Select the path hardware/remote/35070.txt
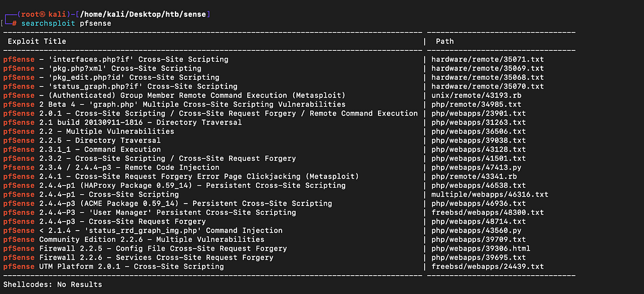This screenshot has height=294, width=644. (x=487, y=87)
